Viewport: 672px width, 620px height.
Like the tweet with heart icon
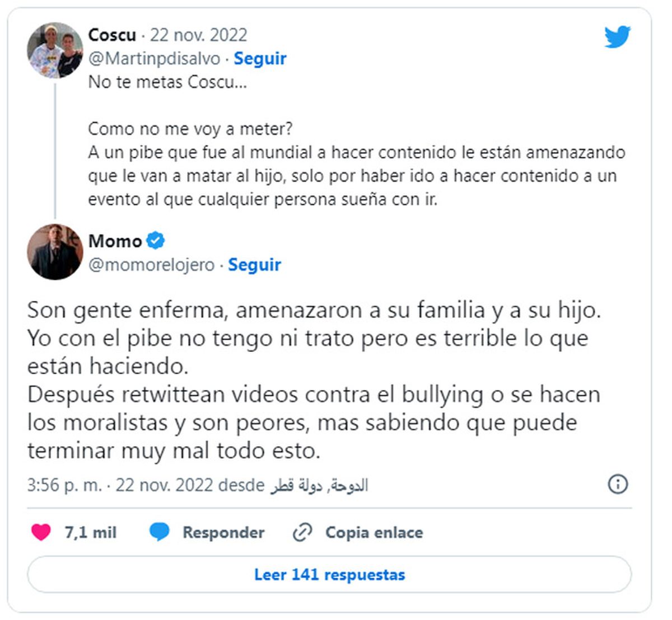pos(41,532)
